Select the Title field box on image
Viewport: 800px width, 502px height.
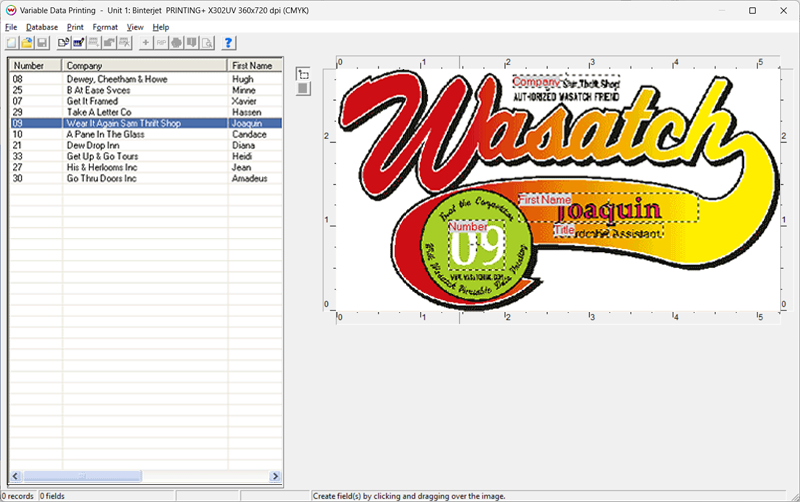[x=609, y=231]
